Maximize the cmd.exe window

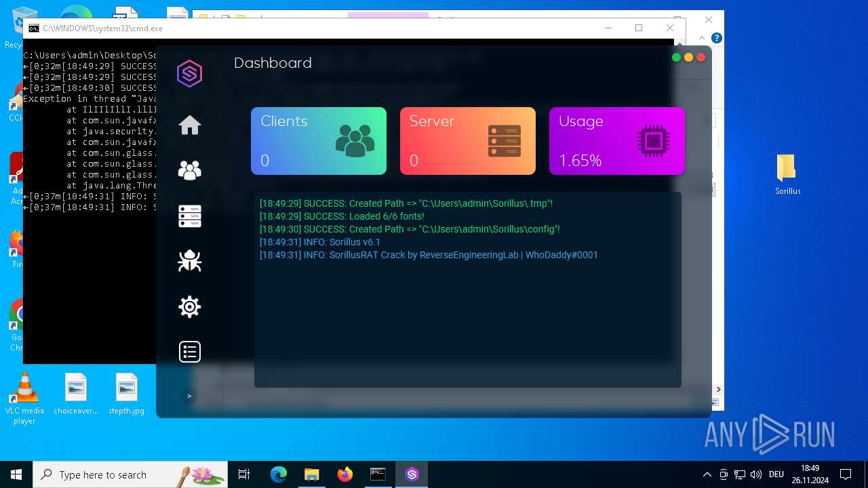coord(639,28)
